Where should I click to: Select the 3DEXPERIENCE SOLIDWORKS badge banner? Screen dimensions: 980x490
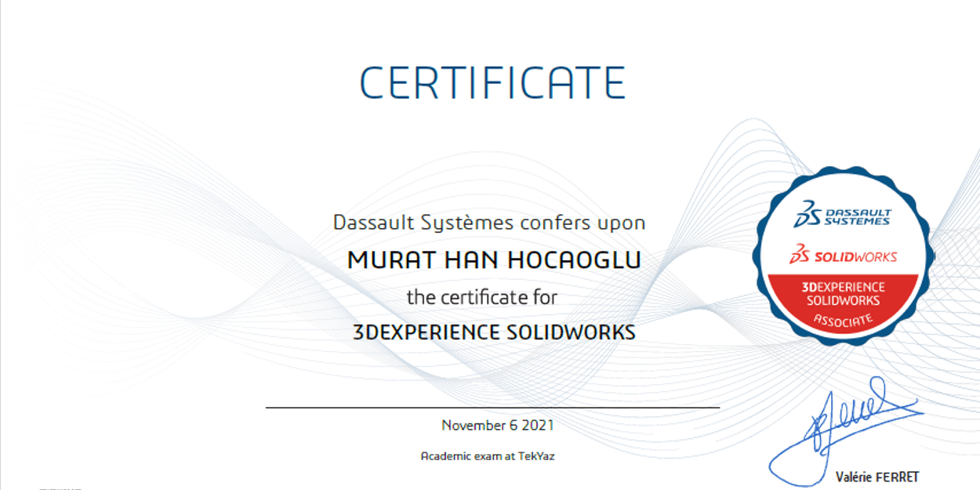(x=845, y=294)
